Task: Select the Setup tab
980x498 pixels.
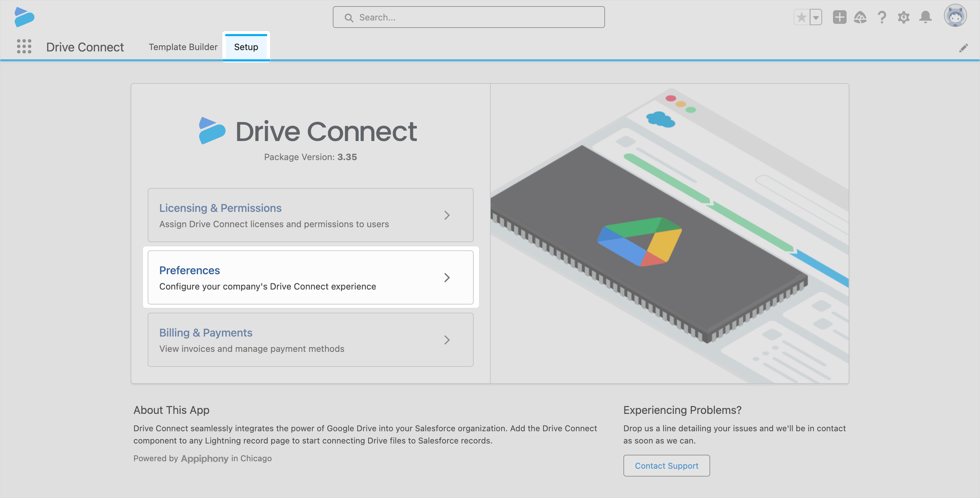Action: coord(246,47)
